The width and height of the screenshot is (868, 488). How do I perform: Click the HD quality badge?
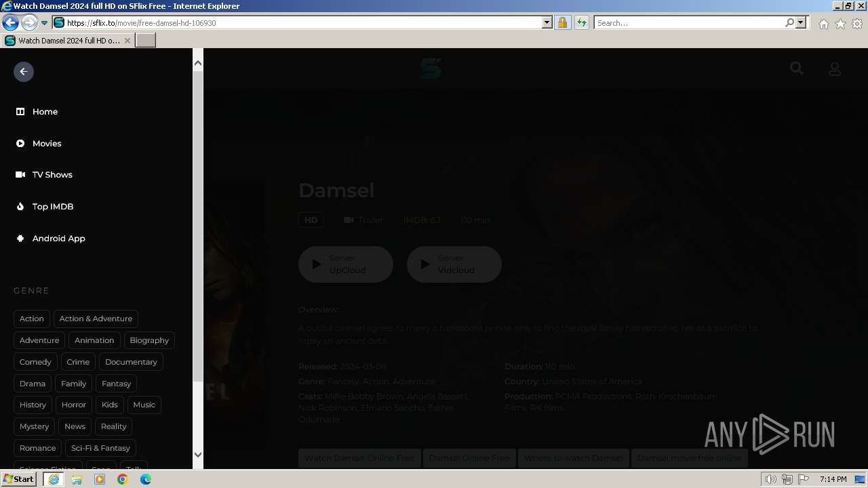311,220
